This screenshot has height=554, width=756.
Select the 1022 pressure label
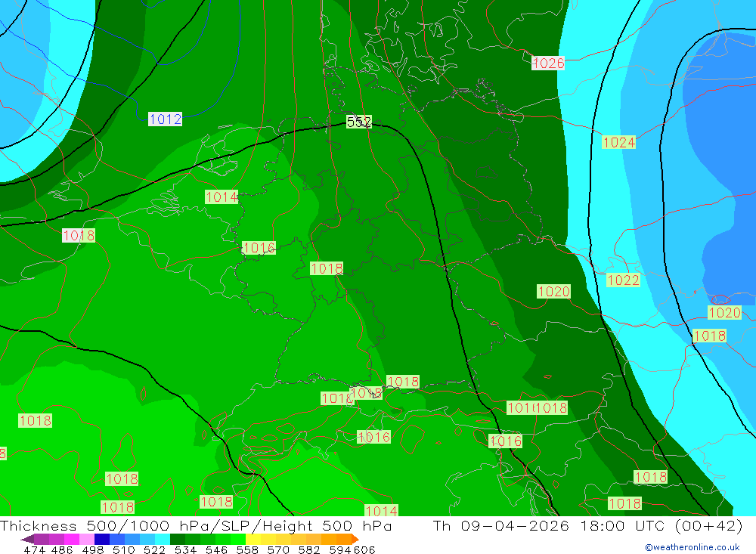tap(623, 280)
